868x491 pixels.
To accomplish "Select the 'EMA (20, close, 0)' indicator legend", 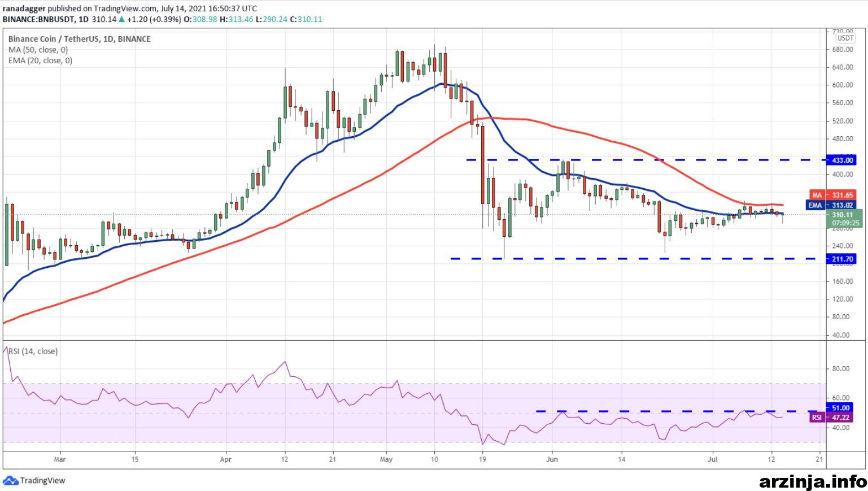I will click(x=40, y=60).
